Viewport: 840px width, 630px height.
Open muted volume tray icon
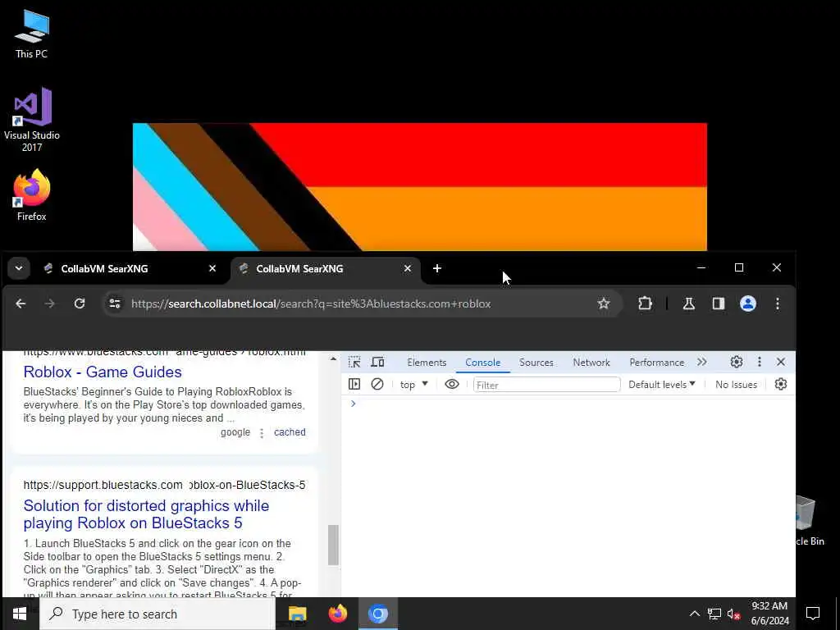pyautogui.click(x=733, y=614)
